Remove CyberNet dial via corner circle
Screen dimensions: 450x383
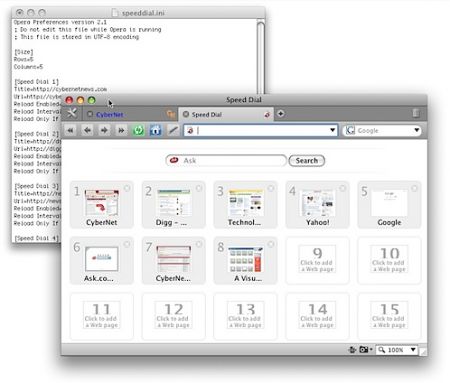point(127,188)
